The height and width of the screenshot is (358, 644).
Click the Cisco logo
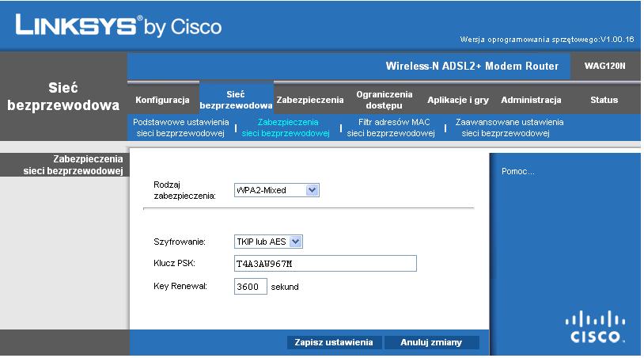pyautogui.click(x=596, y=327)
